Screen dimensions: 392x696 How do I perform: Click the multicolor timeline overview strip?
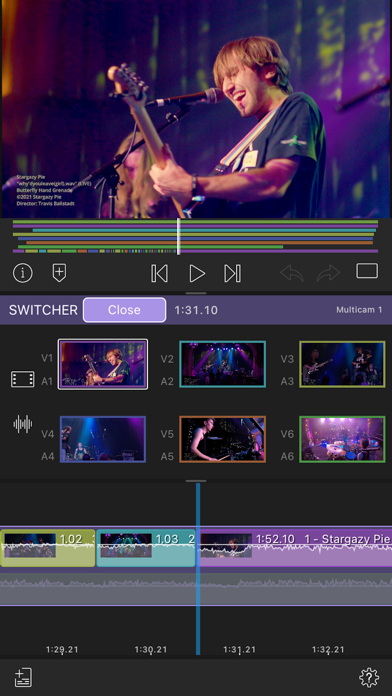click(x=196, y=237)
